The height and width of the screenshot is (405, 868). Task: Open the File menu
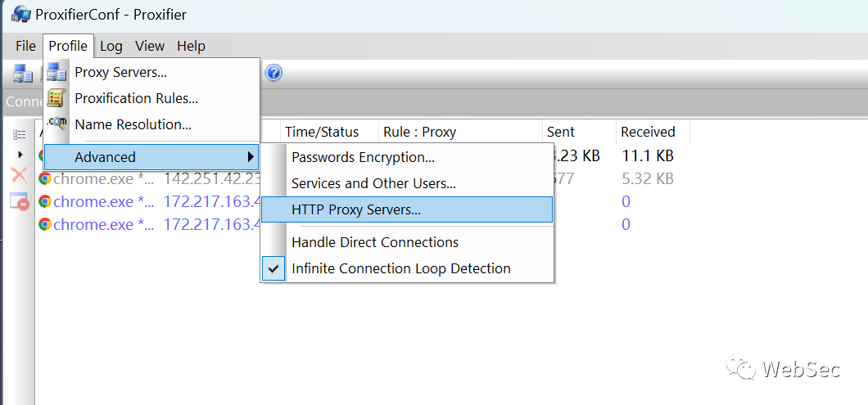tap(25, 46)
